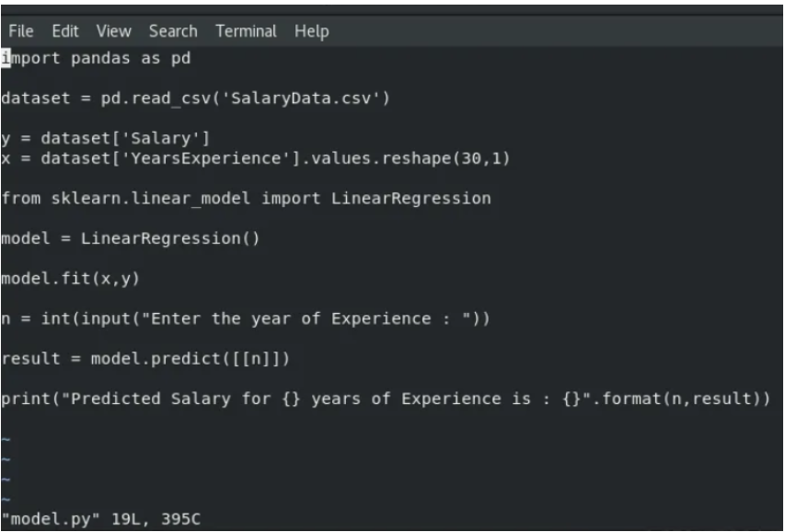Click a tilde on an empty buffer line
785x532 pixels.
(x=7, y=460)
